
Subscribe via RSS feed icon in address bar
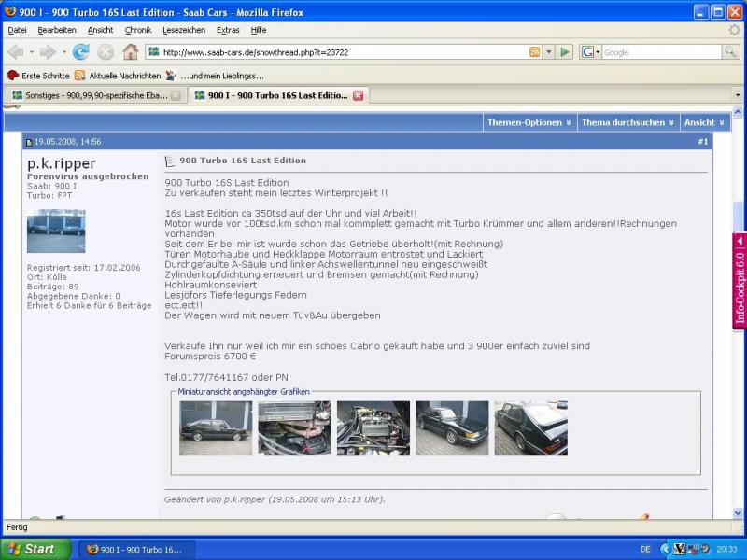coord(534,52)
